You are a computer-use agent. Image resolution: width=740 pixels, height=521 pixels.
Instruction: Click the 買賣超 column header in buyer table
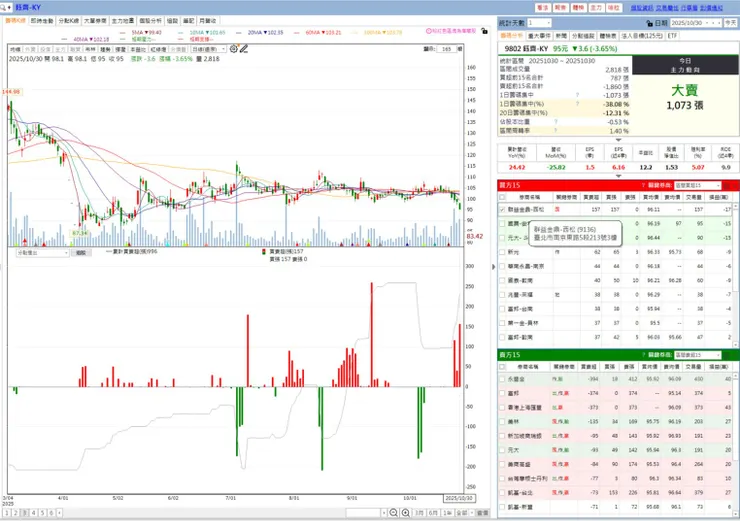[x=591, y=197]
